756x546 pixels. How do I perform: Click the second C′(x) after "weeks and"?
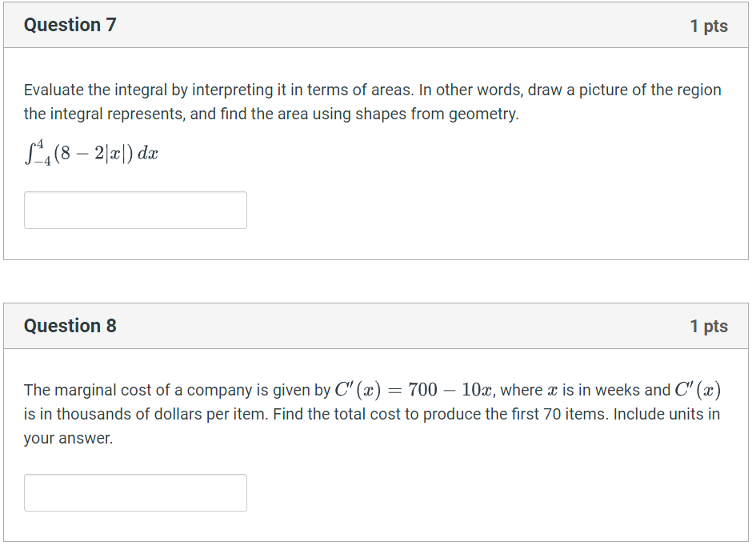(x=698, y=390)
